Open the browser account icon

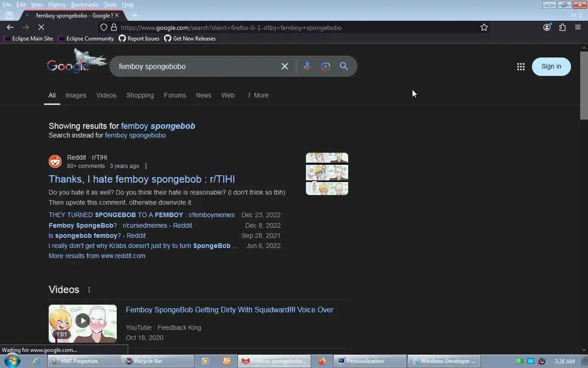pyautogui.click(x=547, y=28)
